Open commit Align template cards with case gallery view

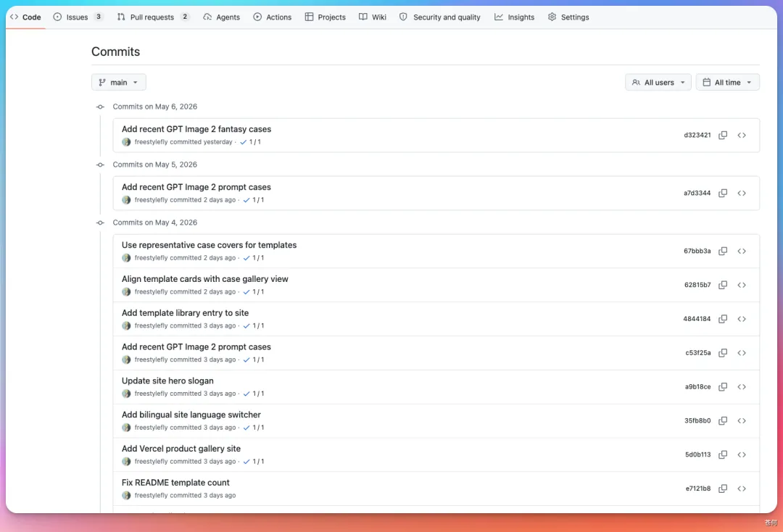pos(204,279)
